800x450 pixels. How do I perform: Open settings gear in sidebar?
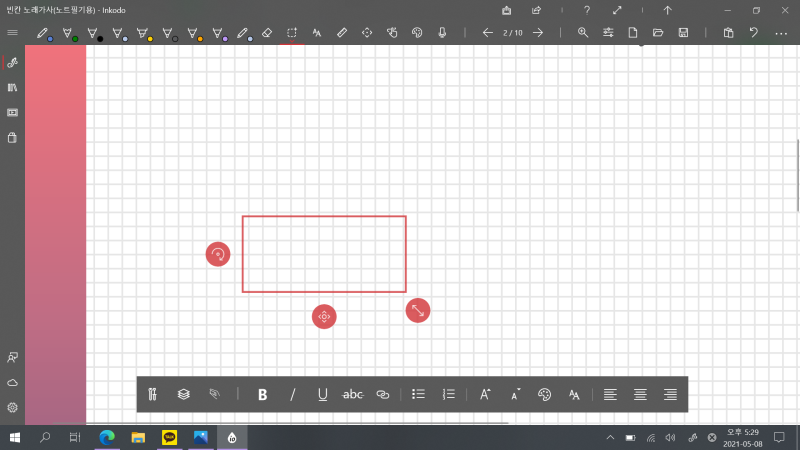pyautogui.click(x=12, y=408)
